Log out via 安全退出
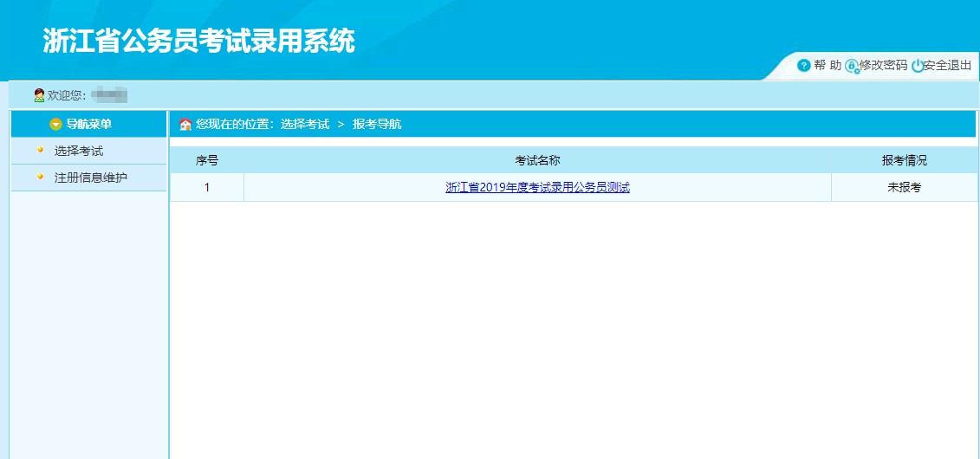 click(x=947, y=65)
